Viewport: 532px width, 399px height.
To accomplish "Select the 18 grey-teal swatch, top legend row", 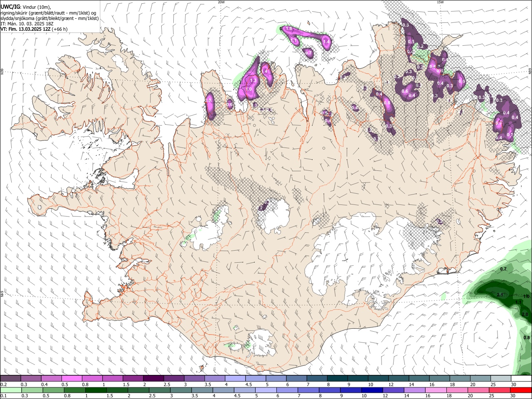I will [x=461, y=379].
